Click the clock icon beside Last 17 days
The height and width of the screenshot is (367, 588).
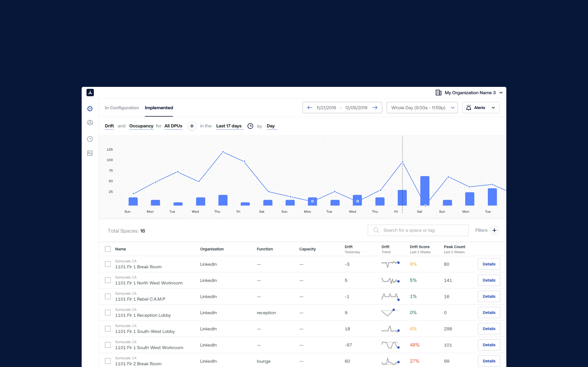click(250, 126)
